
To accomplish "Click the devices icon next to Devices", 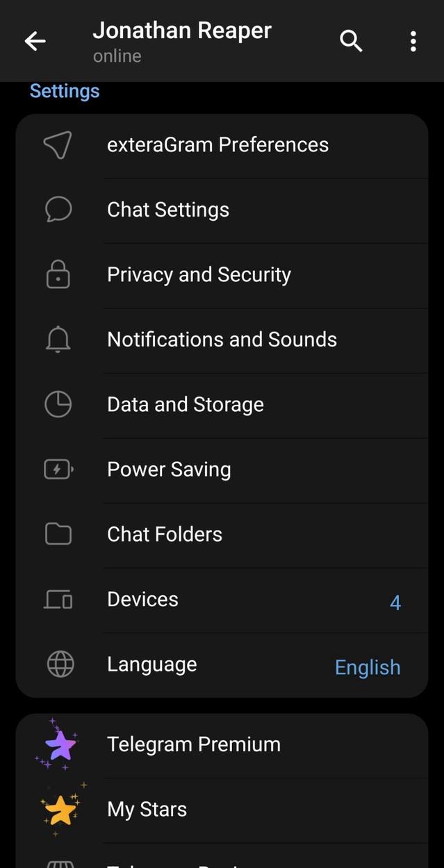I will [58, 599].
